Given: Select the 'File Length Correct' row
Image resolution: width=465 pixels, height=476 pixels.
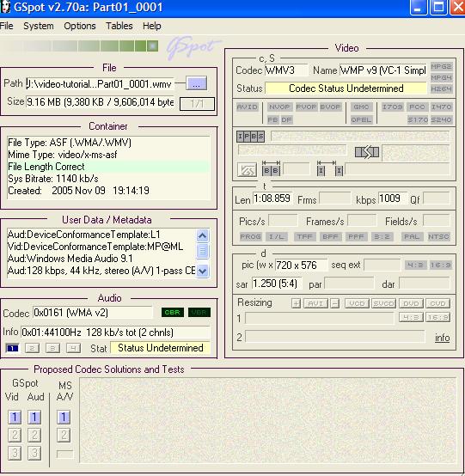Looking at the screenshot, I should point(108,167).
